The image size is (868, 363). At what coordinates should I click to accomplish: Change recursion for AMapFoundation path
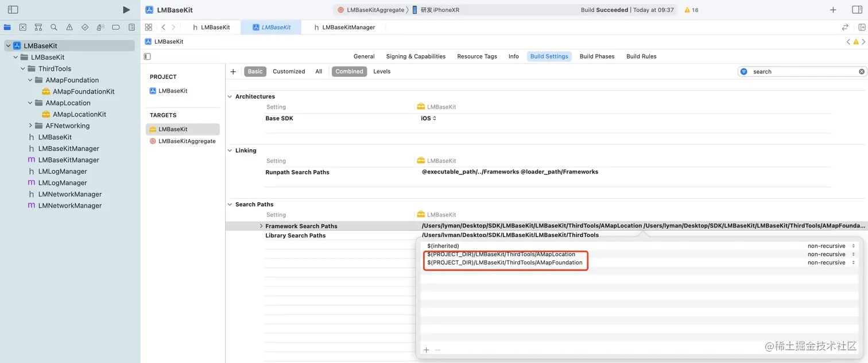831,262
